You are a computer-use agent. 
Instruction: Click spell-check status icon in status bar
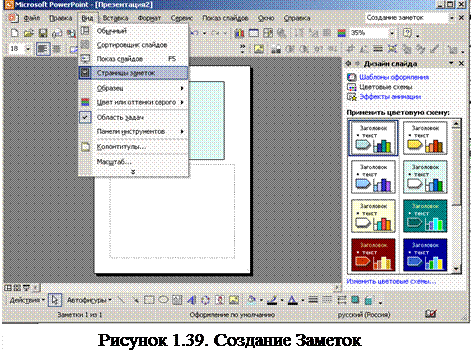click(431, 314)
